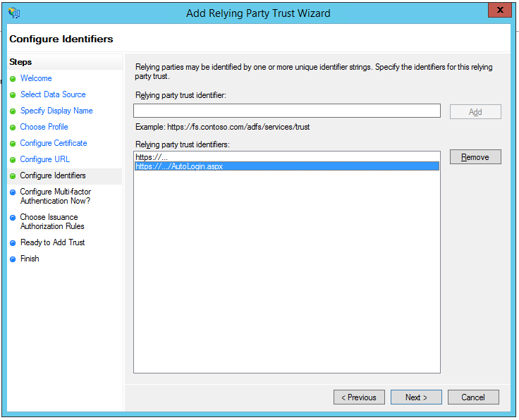Click green bullet beside Welcome step
The image size is (519, 420).
[13, 79]
